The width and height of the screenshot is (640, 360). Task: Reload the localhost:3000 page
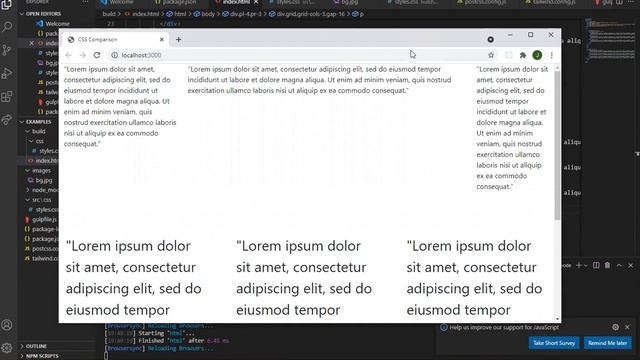coord(97,55)
